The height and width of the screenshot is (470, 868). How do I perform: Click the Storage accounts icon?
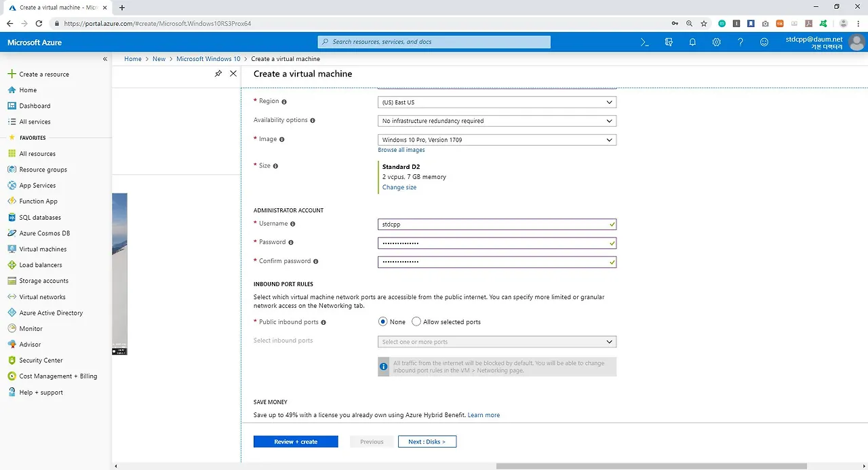(x=12, y=281)
